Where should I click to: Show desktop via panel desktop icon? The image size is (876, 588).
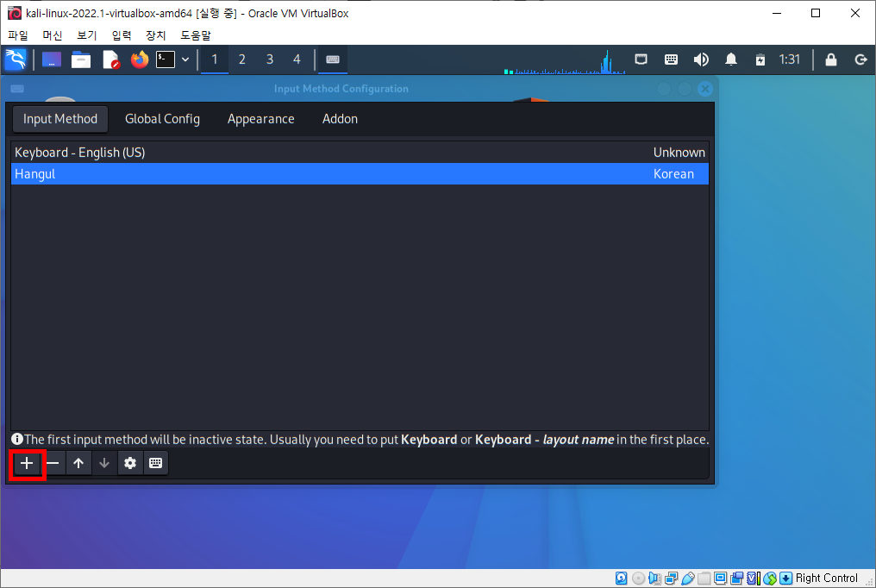[x=52, y=59]
